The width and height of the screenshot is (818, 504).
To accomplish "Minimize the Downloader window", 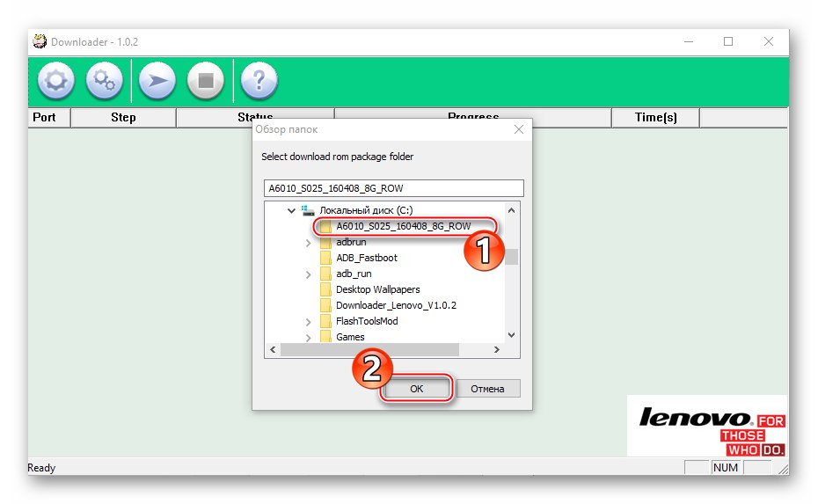I will click(689, 41).
